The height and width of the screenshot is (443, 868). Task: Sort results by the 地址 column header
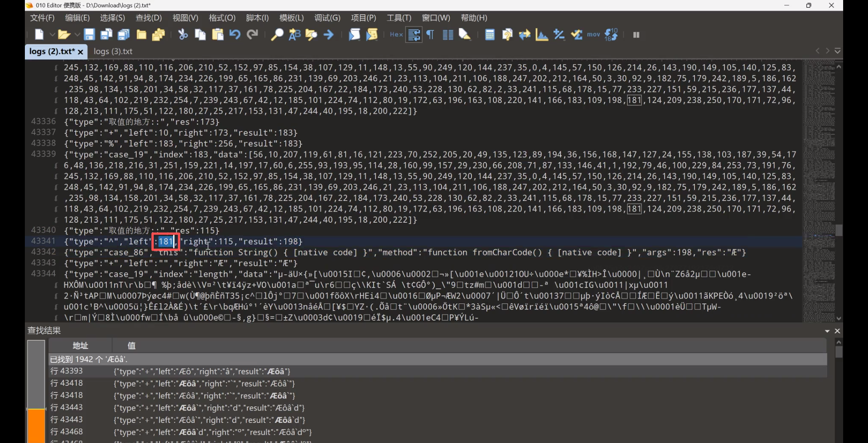coord(80,345)
